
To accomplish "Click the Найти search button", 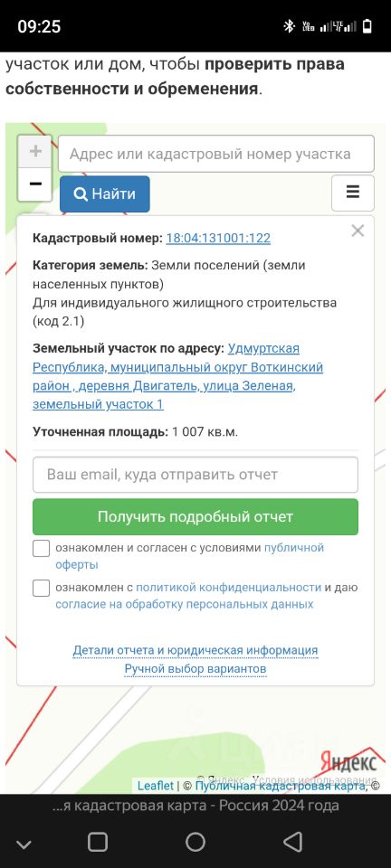I will tap(105, 194).
